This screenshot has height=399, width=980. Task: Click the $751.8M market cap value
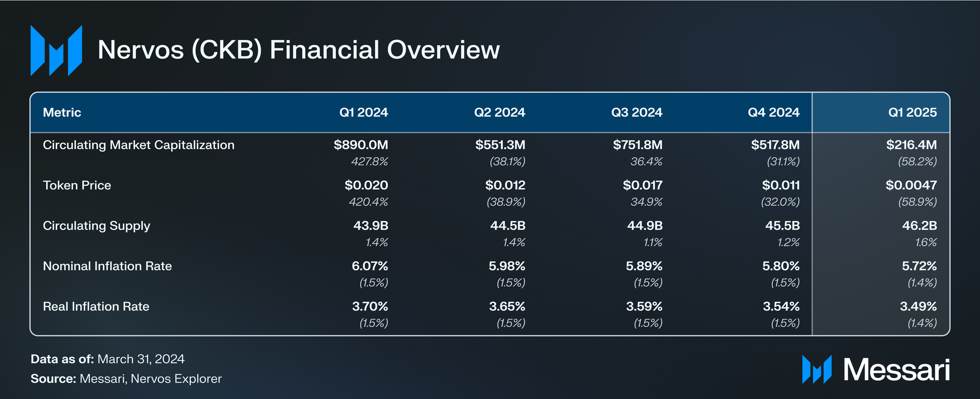[x=638, y=145]
